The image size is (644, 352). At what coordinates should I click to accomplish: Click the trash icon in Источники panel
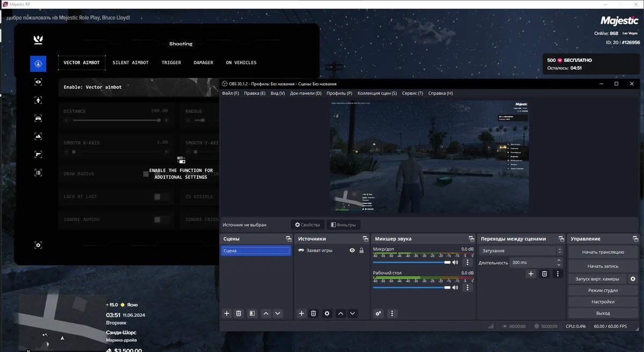(x=314, y=313)
